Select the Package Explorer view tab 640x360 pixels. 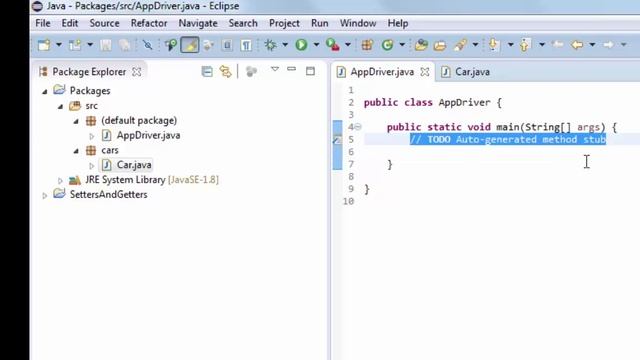pos(89,72)
